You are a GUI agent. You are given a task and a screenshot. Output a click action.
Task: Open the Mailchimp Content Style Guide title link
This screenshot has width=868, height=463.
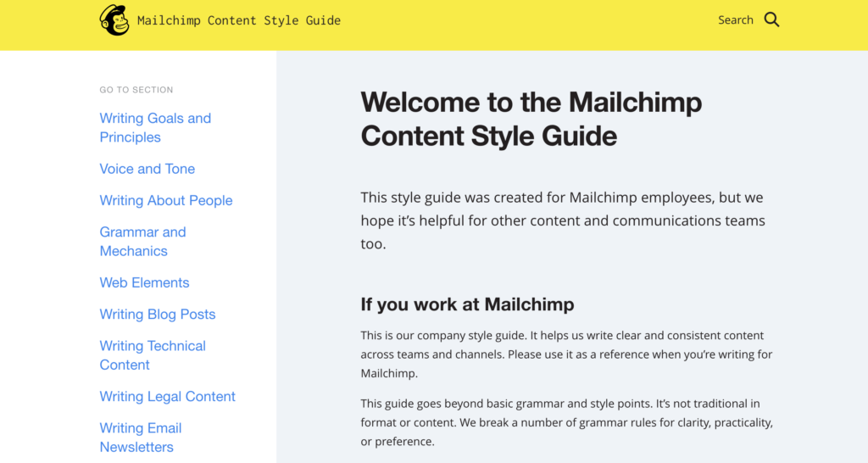point(238,20)
